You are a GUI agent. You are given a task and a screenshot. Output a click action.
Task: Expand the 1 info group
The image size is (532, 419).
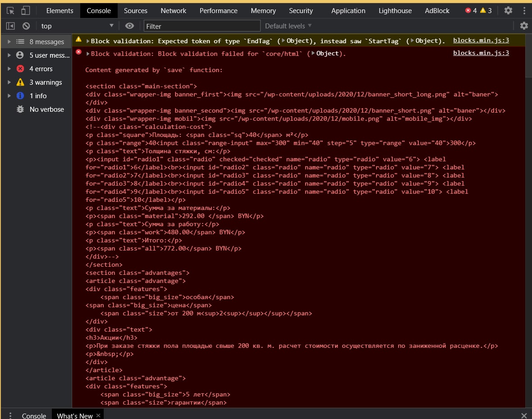[9, 96]
